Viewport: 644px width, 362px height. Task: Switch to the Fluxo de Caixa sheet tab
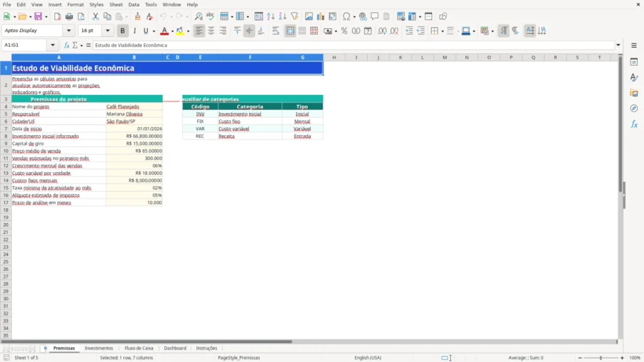tap(139, 348)
